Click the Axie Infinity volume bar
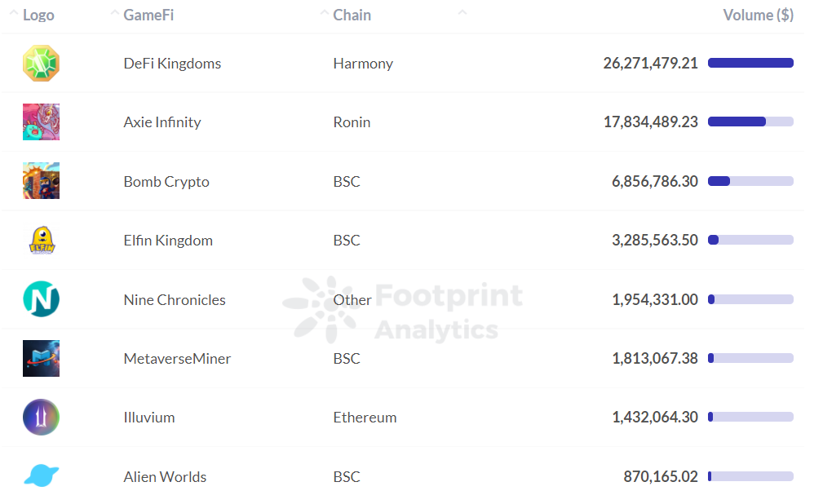Viewport: 823px width, 504px height. 750,122
